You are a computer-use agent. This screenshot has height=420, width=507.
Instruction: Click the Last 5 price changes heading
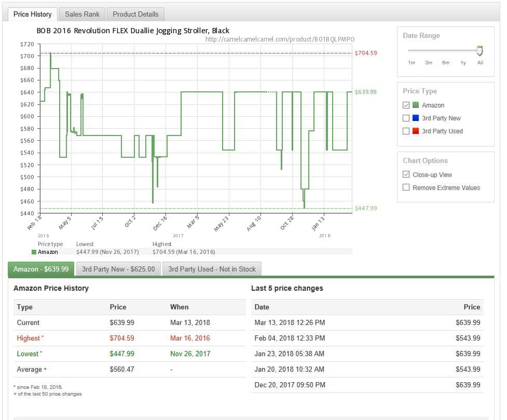click(x=287, y=288)
